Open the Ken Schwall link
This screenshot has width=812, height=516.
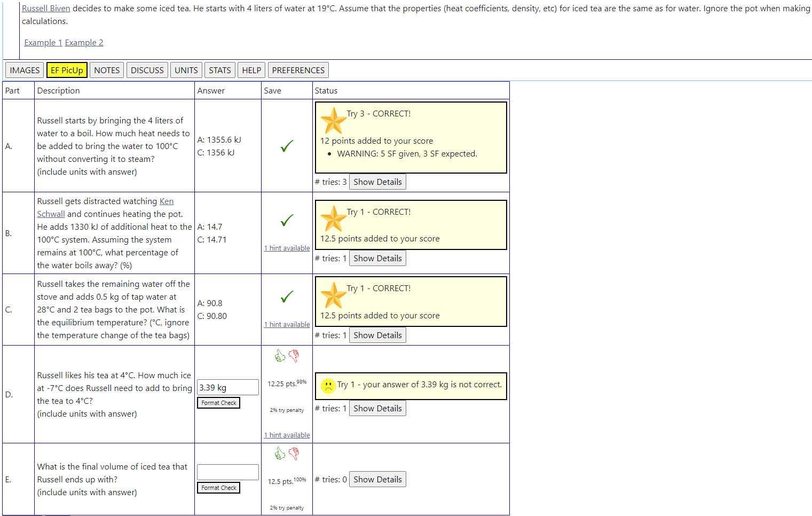click(166, 201)
